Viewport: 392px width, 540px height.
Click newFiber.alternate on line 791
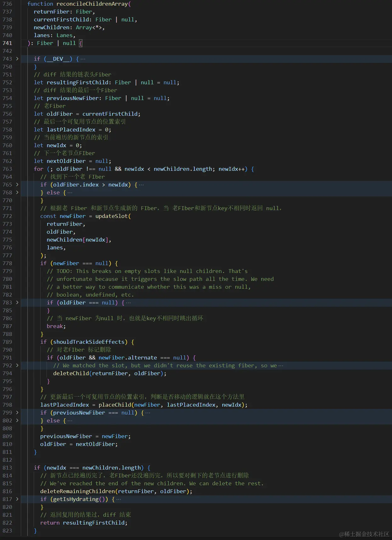click(x=128, y=358)
